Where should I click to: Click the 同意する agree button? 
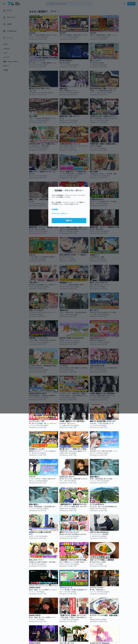click(69, 220)
